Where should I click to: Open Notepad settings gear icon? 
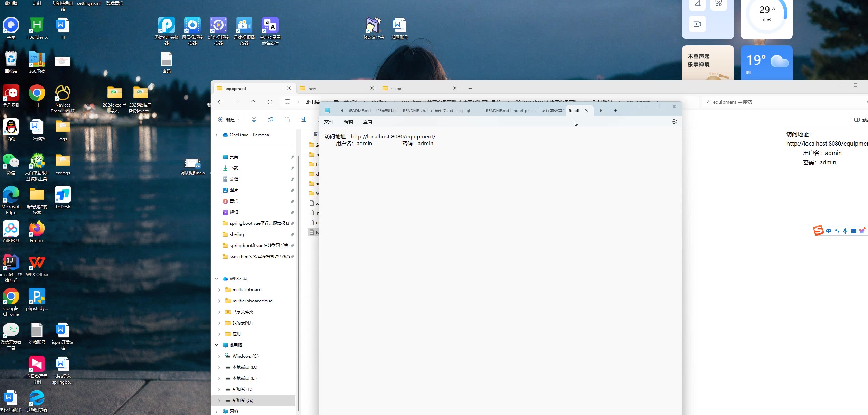(674, 121)
